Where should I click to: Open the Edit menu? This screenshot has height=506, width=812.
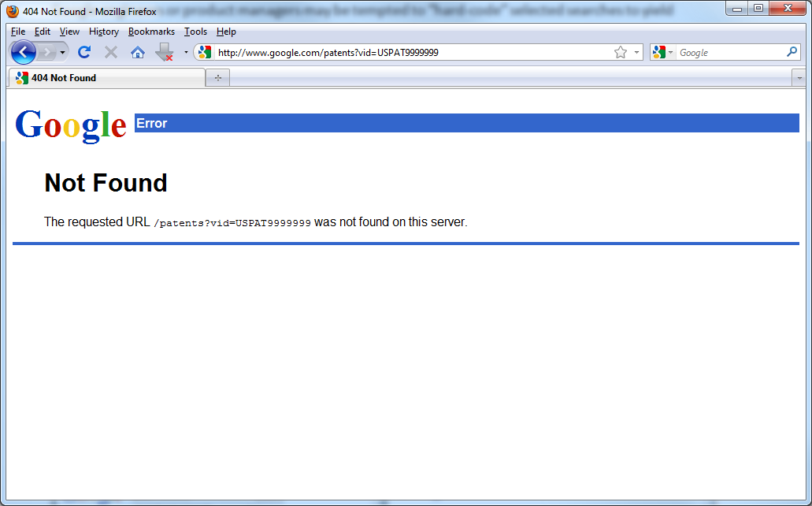tap(43, 32)
